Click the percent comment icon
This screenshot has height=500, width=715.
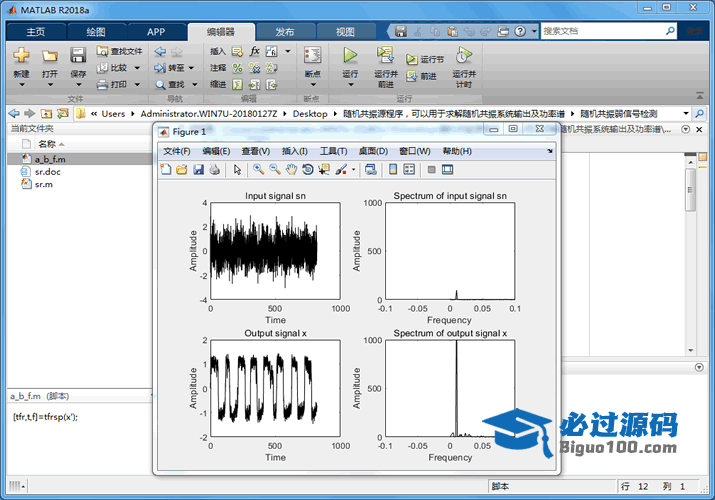tap(238, 68)
